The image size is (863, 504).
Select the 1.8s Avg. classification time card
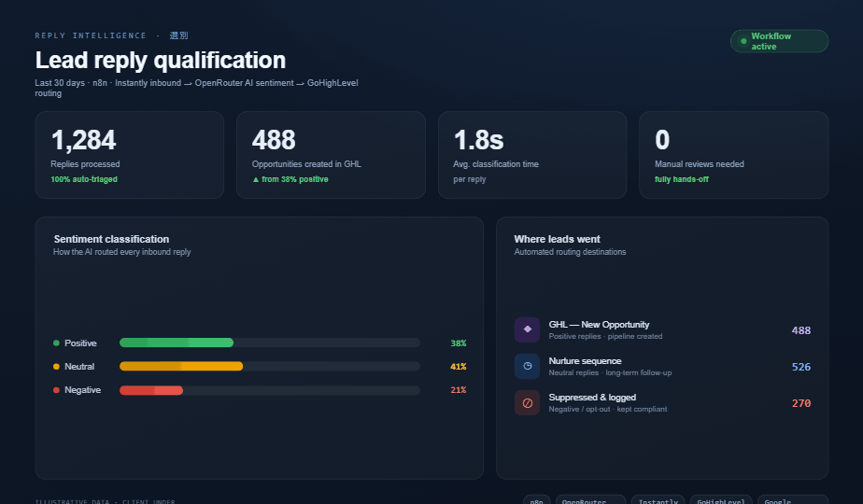(x=532, y=155)
